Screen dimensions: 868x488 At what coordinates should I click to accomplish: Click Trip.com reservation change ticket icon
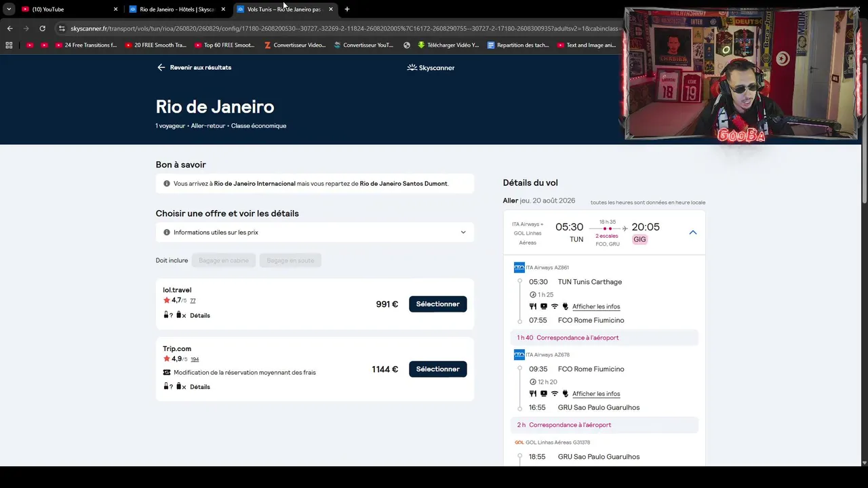click(167, 372)
